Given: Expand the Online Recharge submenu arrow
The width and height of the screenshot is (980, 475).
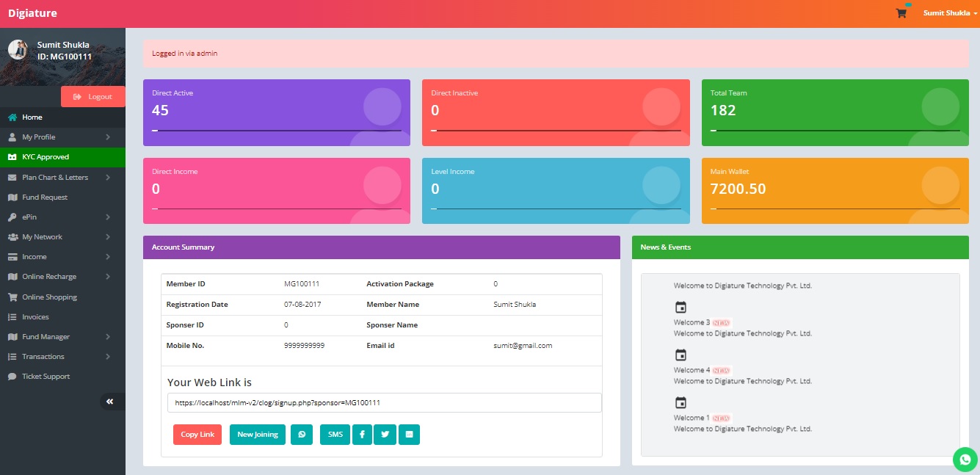Looking at the screenshot, I should point(107,277).
